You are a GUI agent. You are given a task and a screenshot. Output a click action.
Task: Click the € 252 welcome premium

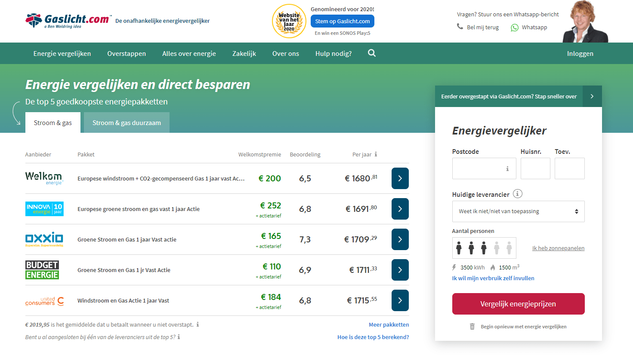point(271,205)
